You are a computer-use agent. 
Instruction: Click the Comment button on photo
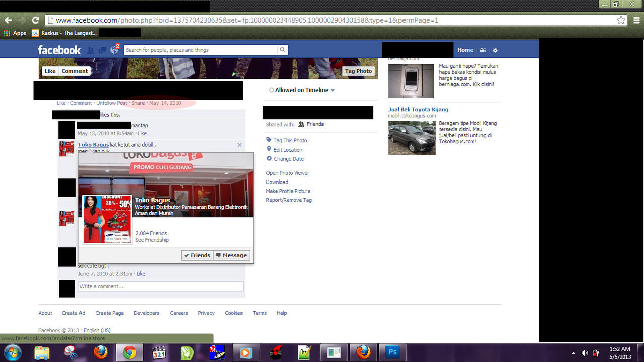(x=74, y=71)
